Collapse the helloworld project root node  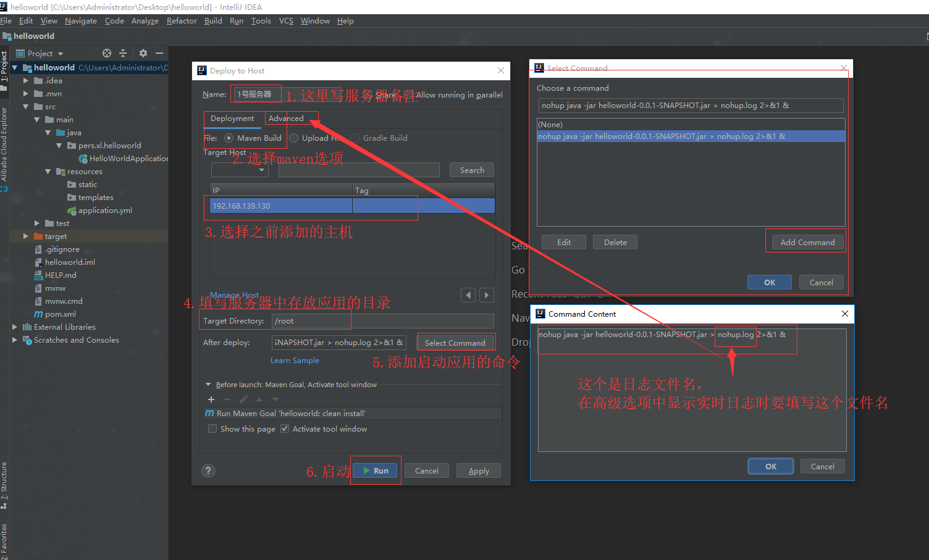point(14,67)
